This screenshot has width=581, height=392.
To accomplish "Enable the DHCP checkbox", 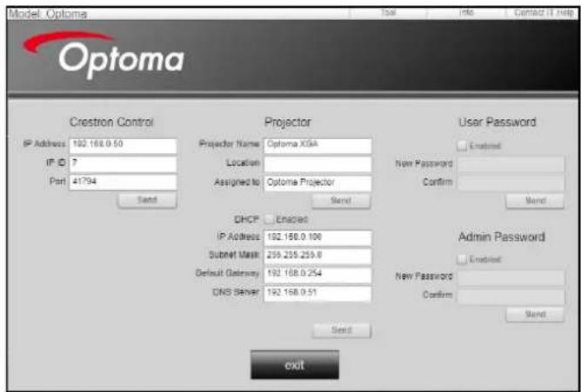I will pyautogui.click(x=268, y=220).
